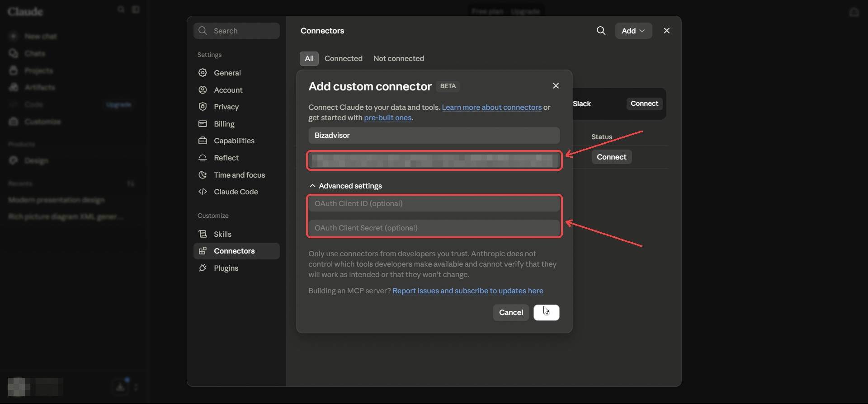Open Billing via the card icon
The width and height of the screenshot is (868, 404).
[x=203, y=124]
